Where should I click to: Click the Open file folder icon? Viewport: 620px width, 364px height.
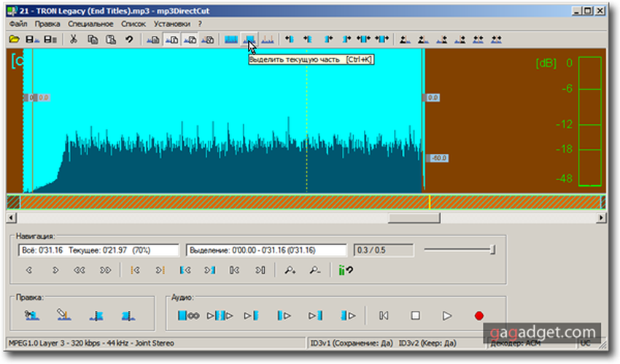(x=14, y=39)
